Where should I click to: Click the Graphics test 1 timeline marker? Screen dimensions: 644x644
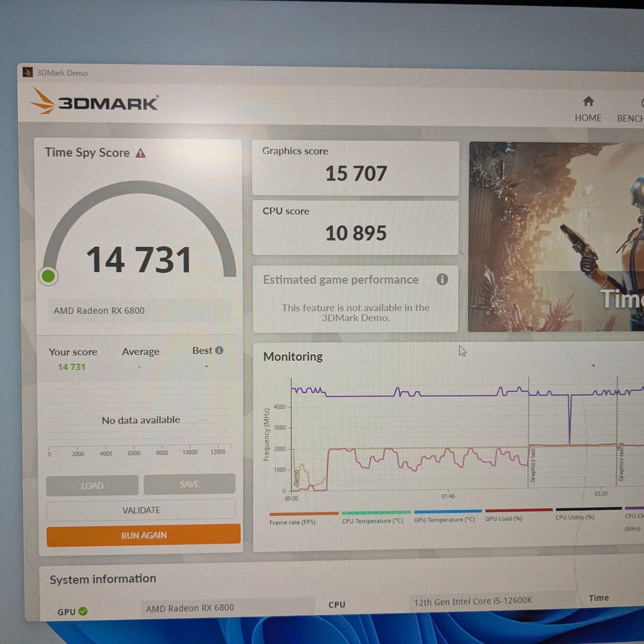point(532,465)
